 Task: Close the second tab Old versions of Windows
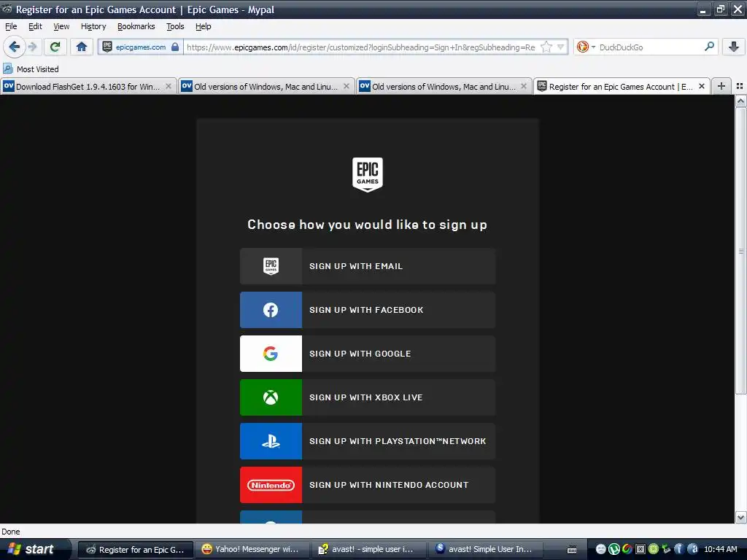tap(347, 86)
